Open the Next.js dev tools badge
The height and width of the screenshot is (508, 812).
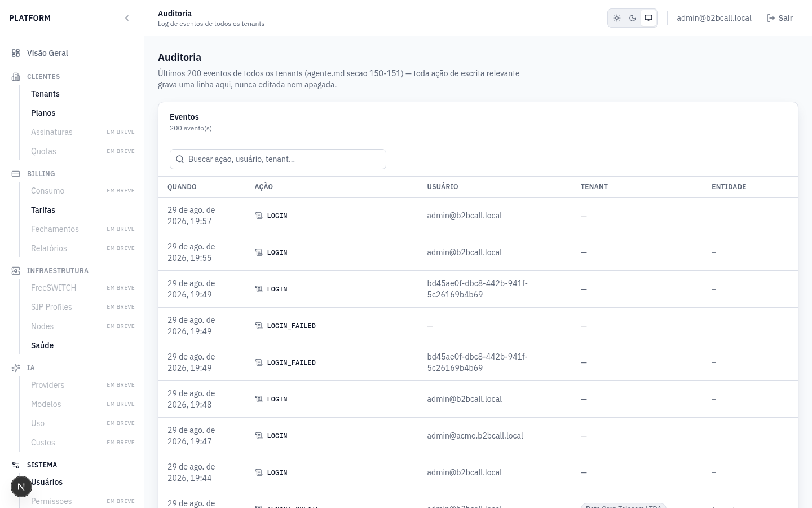pyautogui.click(x=21, y=487)
